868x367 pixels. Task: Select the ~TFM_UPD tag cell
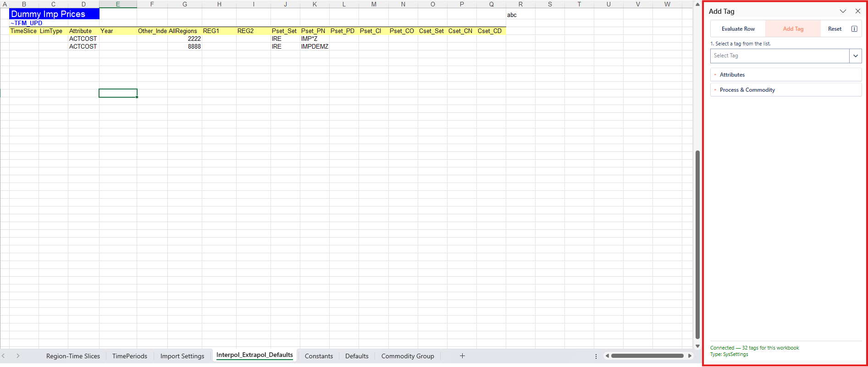coord(24,23)
